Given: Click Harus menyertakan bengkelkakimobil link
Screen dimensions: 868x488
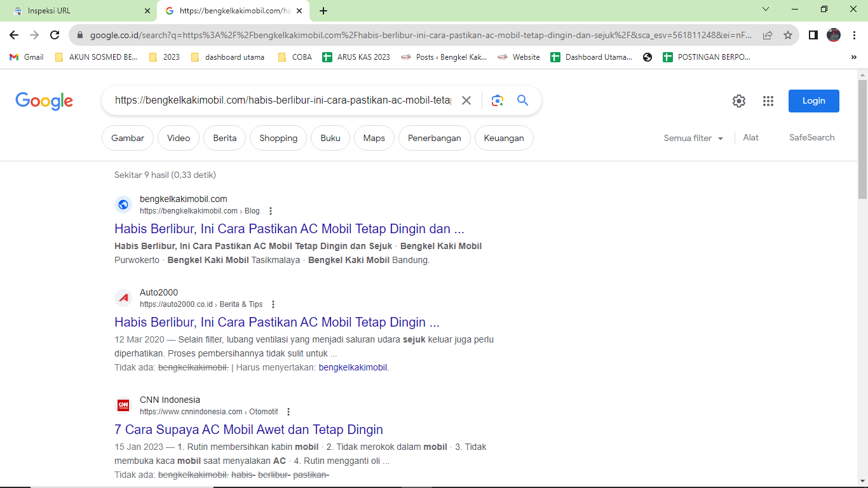Looking at the screenshot, I should (x=353, y=367).
